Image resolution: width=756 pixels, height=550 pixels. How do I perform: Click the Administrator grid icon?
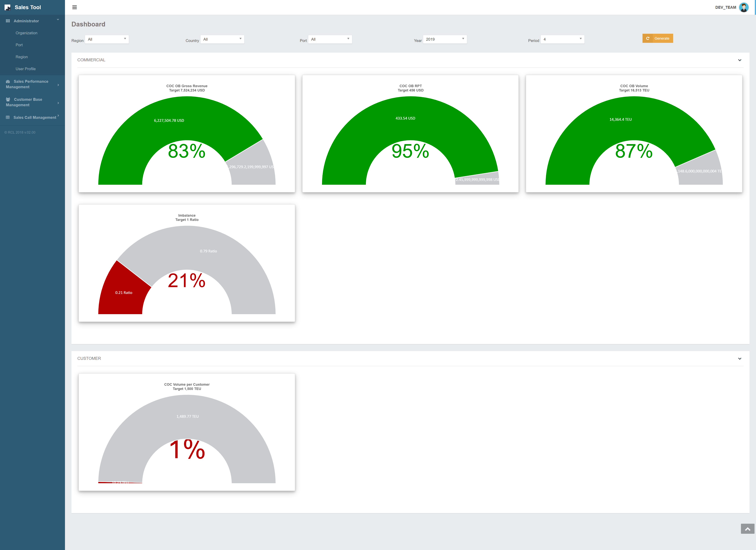[8, 21]
